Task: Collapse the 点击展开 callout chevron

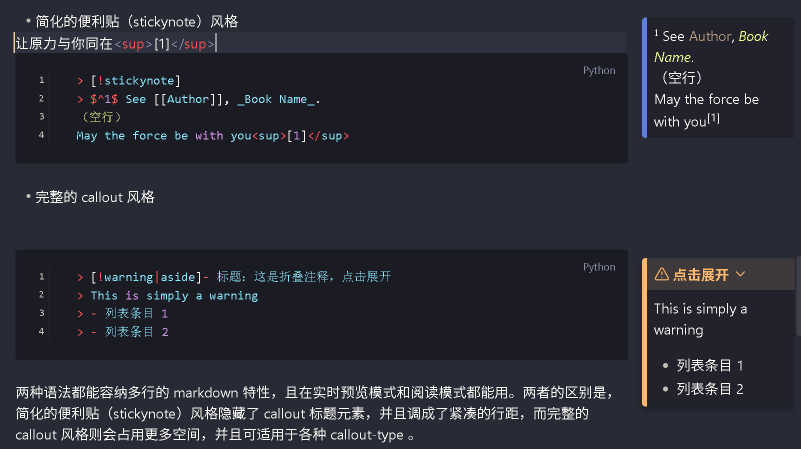Action: pyautogui.click(x=740, y=274)
